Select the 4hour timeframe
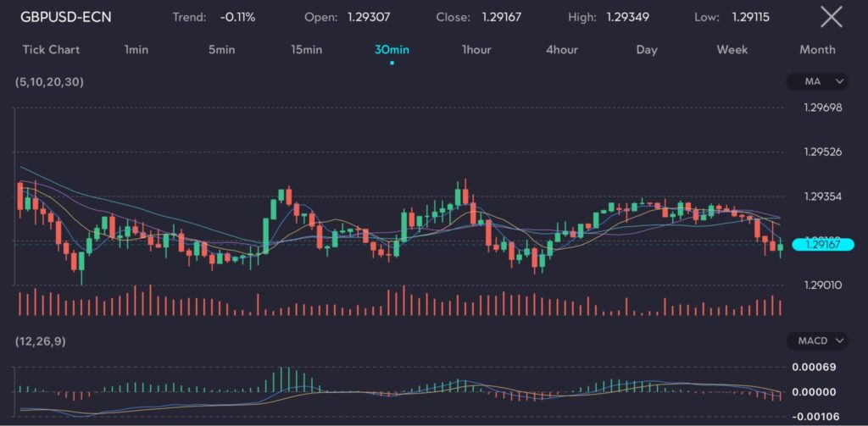This screenshot has height=426, width=868. pos(562,49)
